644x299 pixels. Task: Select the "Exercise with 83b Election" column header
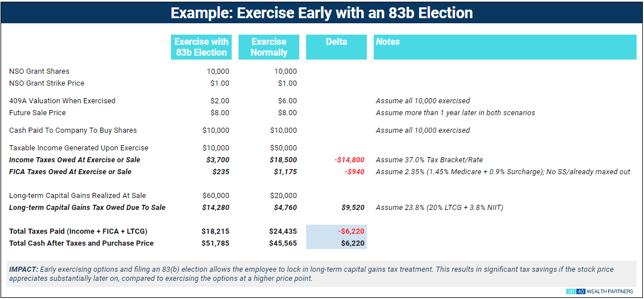click(x=201, y=47)
